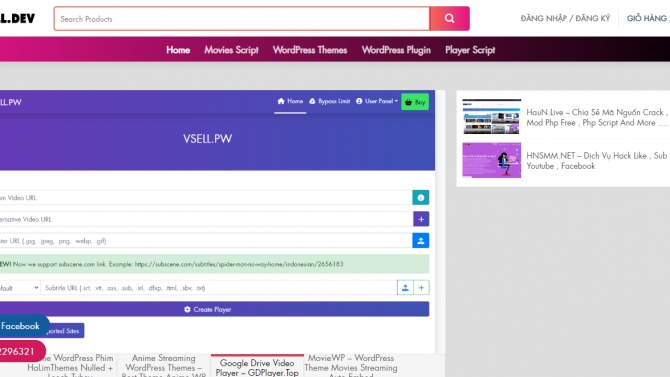Click the site logo in the header

(18, 18)
